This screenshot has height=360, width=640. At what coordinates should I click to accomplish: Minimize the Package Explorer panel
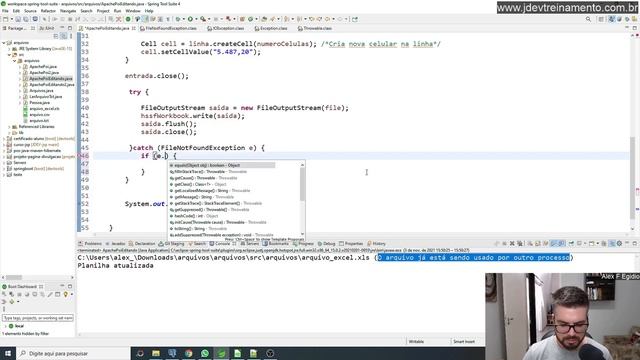tap(62, 28)
